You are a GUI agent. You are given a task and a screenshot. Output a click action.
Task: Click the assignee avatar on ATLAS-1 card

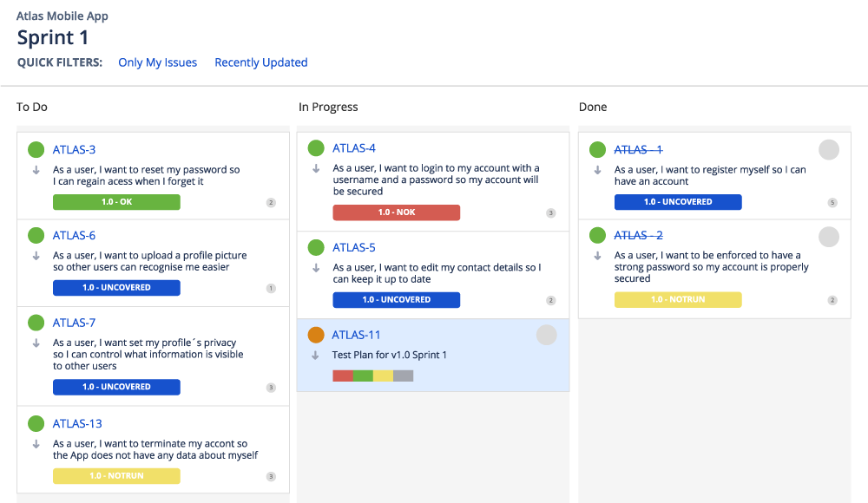pos(829,149)
